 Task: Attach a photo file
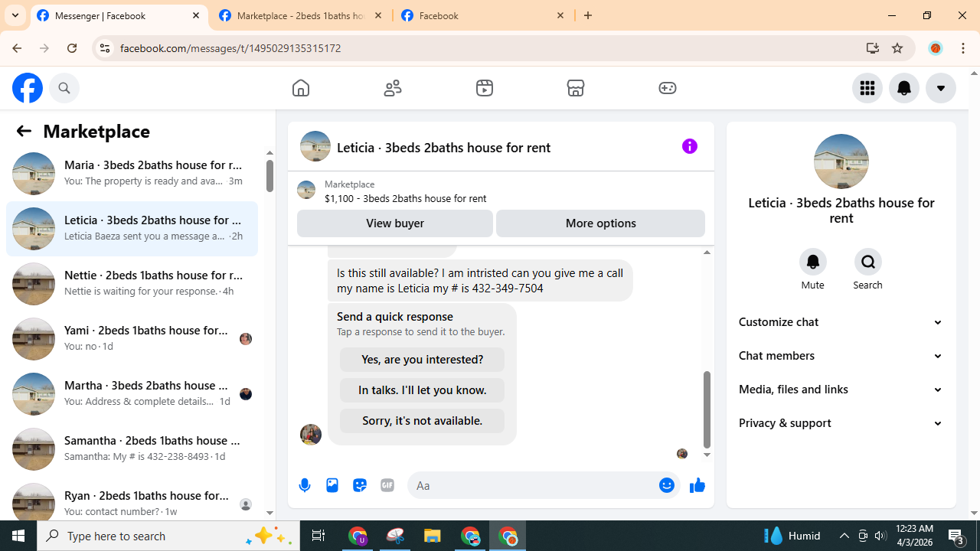332,485
